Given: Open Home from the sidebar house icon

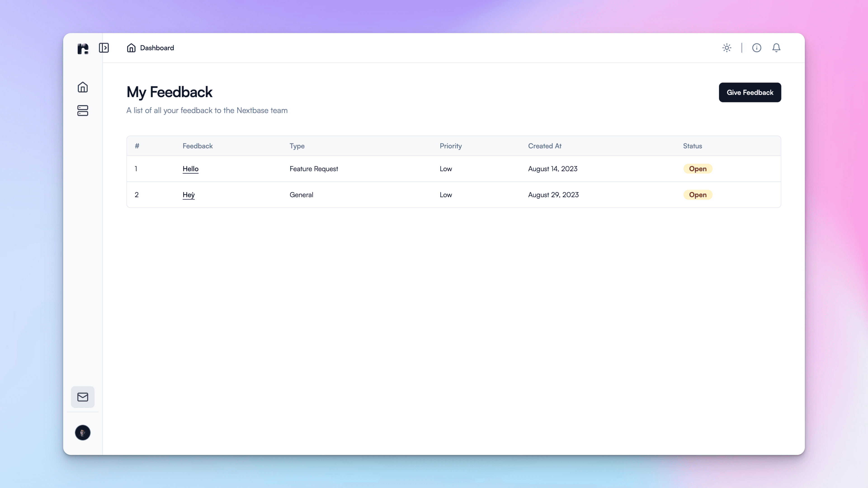Looking at the screenshot, I should pos(83,87).
